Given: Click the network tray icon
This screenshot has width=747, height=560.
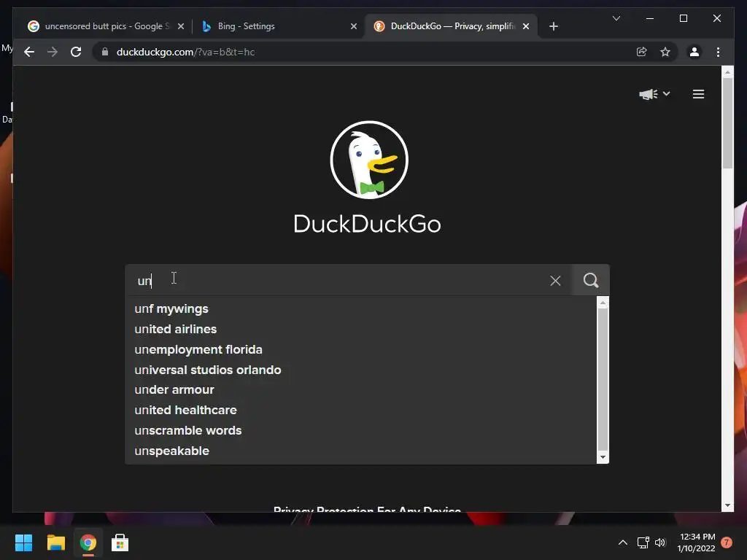Looking at the screenshot, I should [x=643, y=542].
